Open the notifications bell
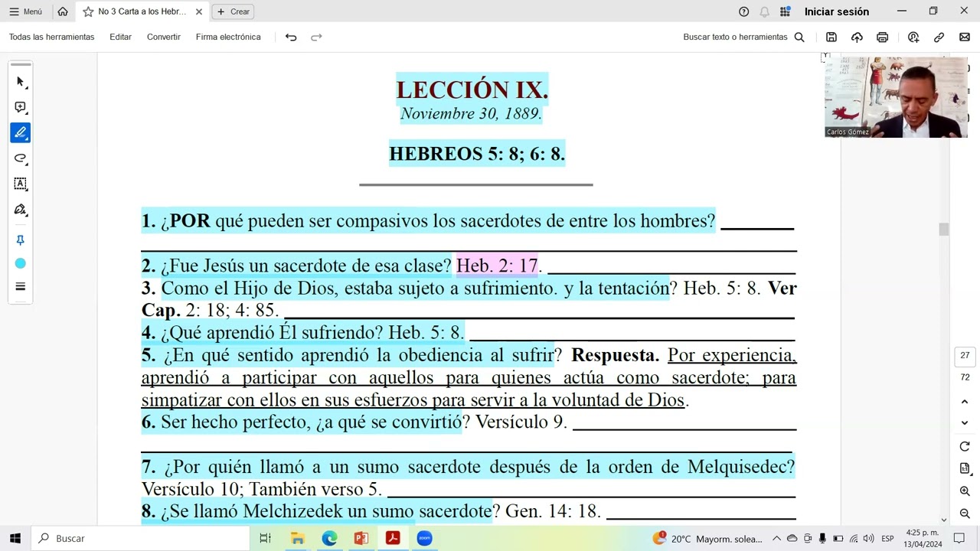 [764, 11]
